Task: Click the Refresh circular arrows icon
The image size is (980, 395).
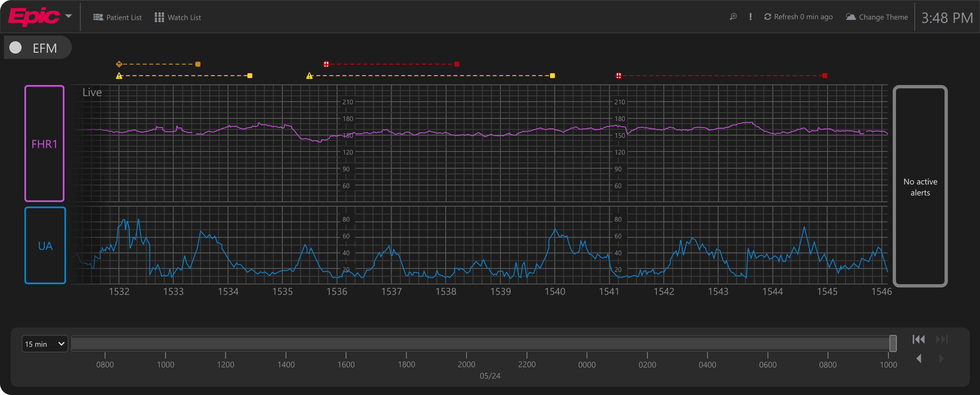Action: 768,17
